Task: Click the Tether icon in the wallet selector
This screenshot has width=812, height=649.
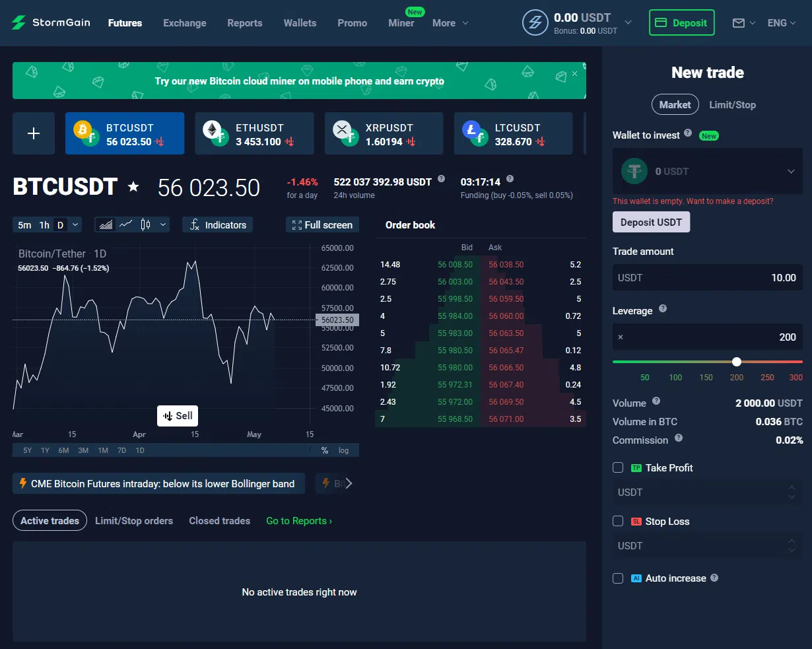Action: point(634,171)
